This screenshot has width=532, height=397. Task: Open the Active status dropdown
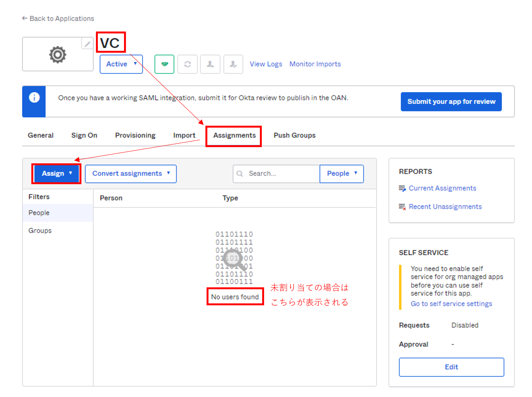click(x=121, y=64)
